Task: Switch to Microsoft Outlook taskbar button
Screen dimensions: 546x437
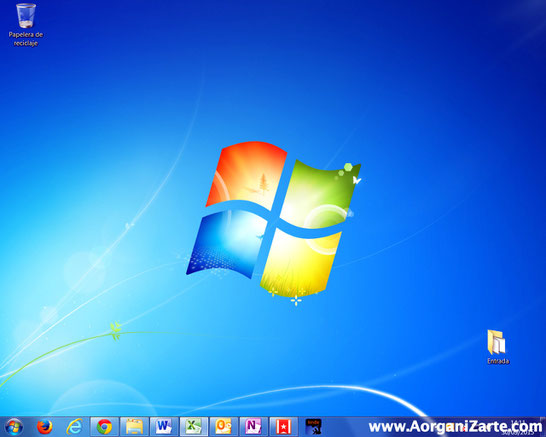Action: click(x=224, y=427)
